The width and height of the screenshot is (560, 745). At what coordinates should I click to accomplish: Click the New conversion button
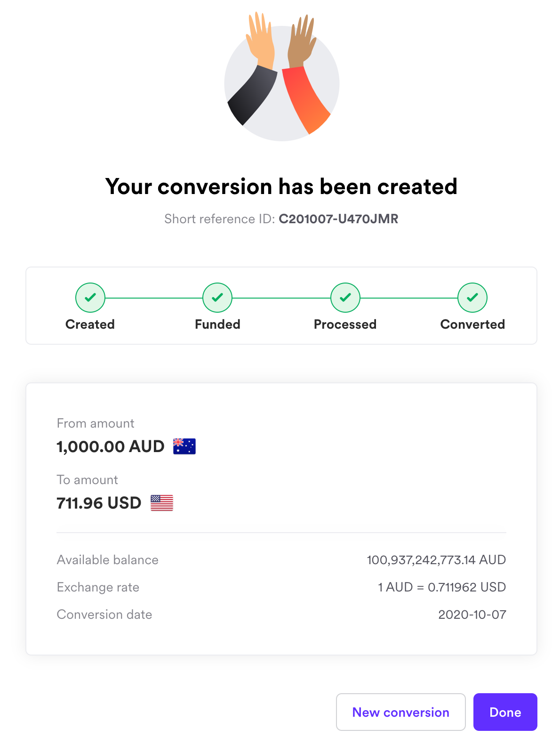coord(400,712)
